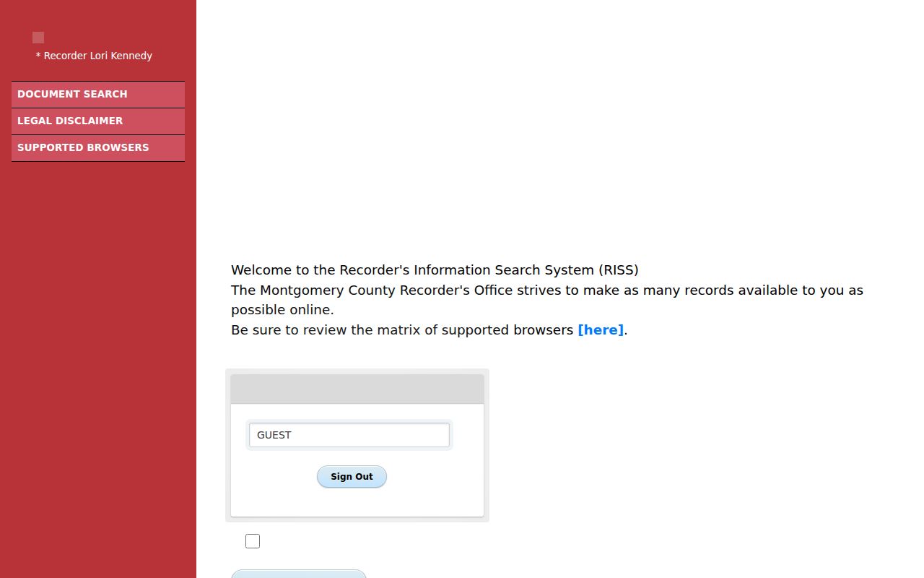The image size is (924, 578).
Task: Open Legal Disclaimer sidebar item
Action: 98,121
